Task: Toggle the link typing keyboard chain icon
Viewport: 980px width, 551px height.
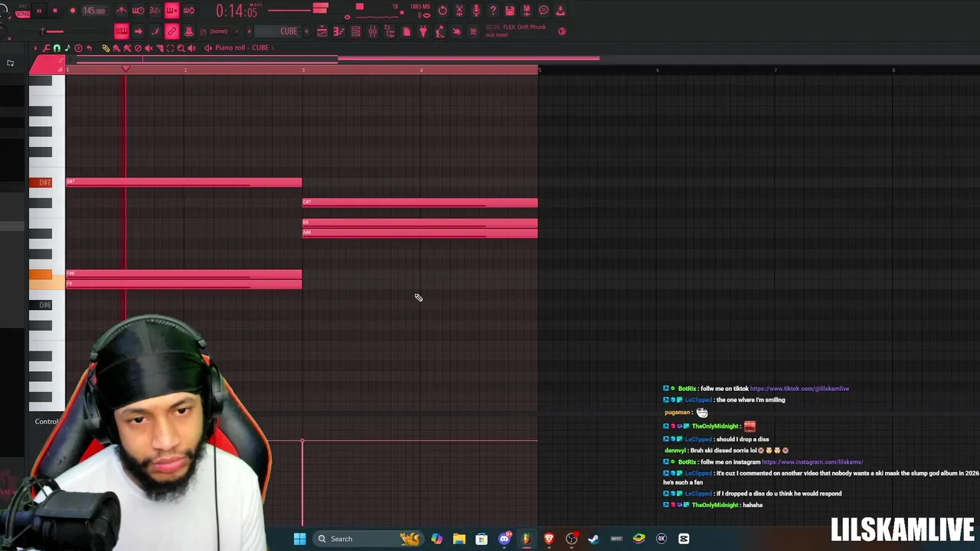Action: (171, 31)
